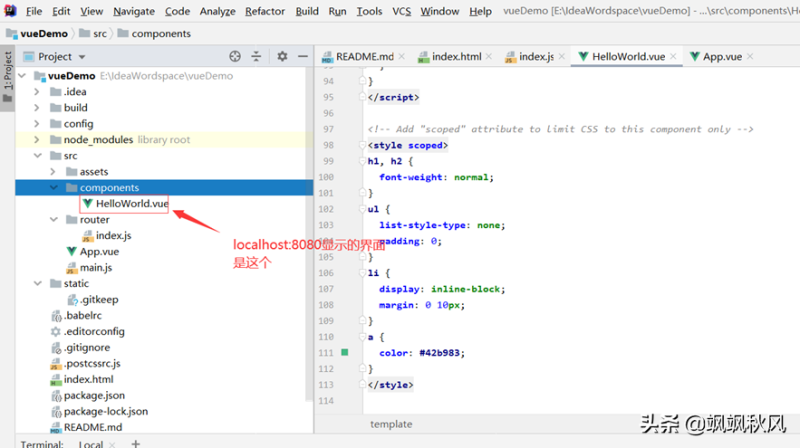Viewport: 800px width, 448px height.
Task: Collapse the router folder
Action: [53, 220]
